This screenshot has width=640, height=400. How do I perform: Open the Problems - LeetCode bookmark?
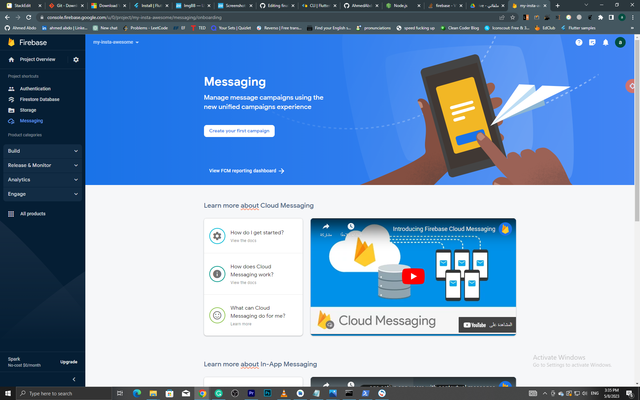145,28
